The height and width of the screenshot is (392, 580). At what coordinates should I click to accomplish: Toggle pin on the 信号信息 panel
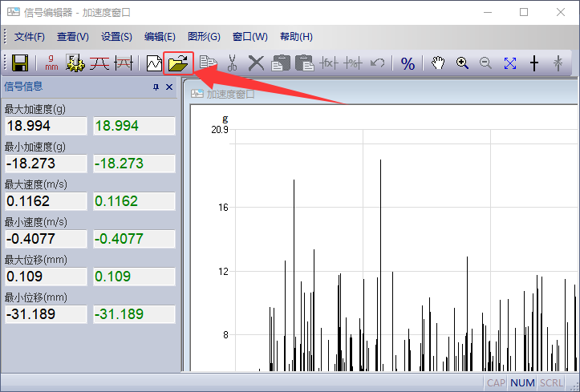[156, 87]
